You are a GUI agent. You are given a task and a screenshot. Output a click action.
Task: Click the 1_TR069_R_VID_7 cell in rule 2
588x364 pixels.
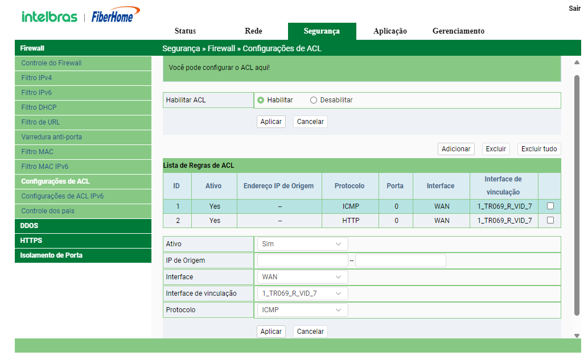(504, 221)
